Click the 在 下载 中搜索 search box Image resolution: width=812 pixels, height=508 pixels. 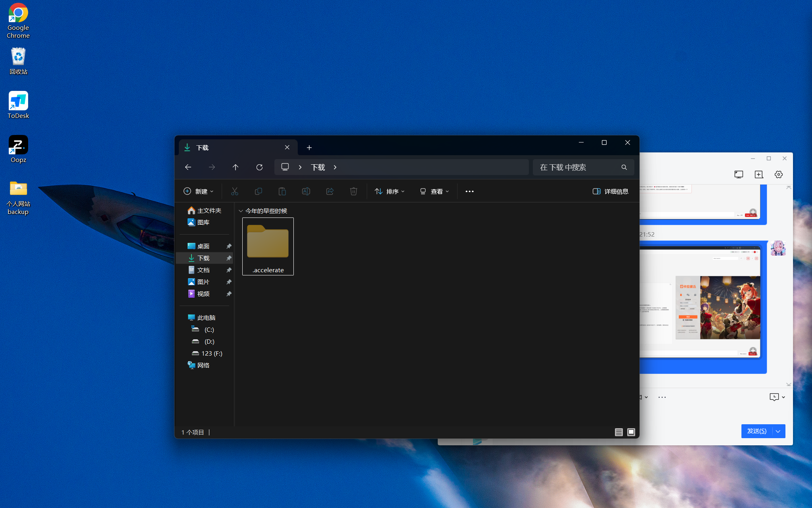(579, 167)
